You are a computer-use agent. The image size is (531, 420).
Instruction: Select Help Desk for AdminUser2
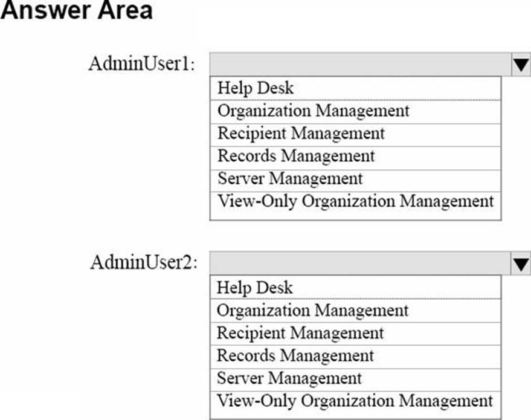pos(355,287)
